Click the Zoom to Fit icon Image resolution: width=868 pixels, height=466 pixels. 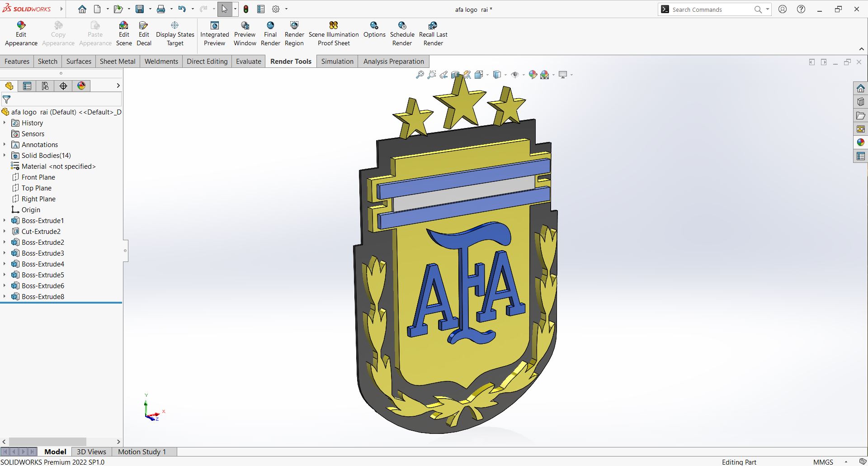420,75
